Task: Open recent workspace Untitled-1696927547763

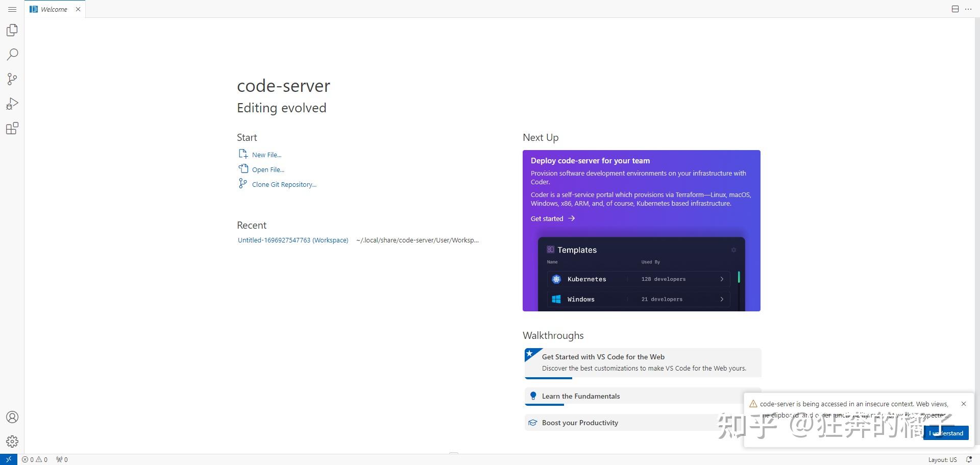Action: click(292, 239)
